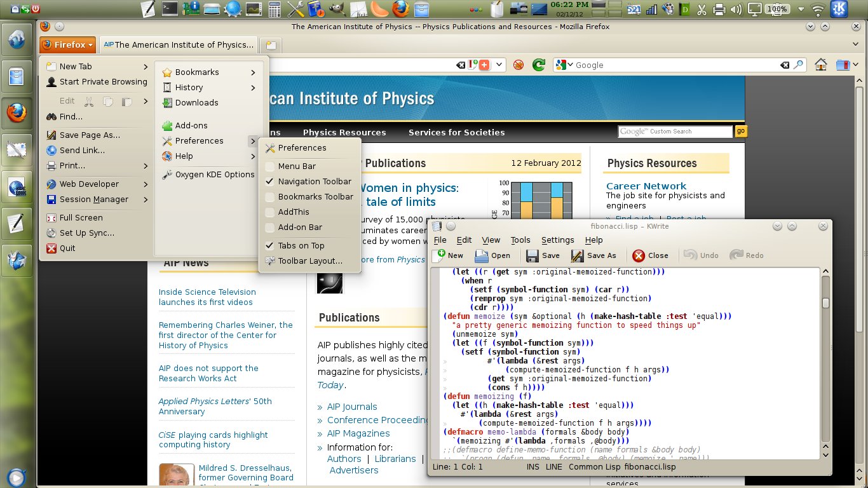
Task: Toggle the Add-on Bar checkbox
Action: (x=270, y=227)
